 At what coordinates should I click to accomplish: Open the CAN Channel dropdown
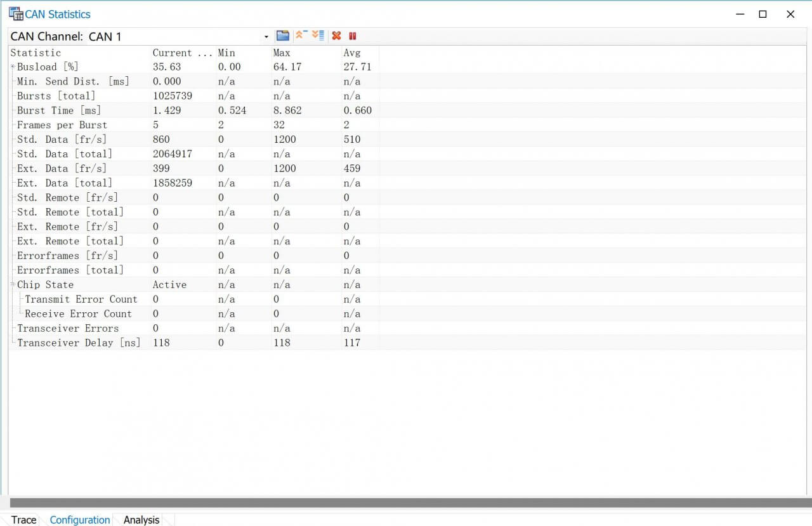pos(266,37)
